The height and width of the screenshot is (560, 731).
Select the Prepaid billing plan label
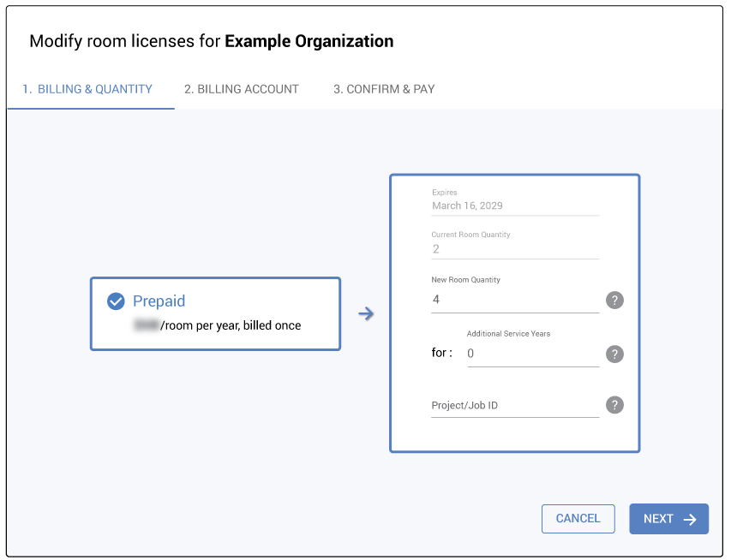point(159,301)
